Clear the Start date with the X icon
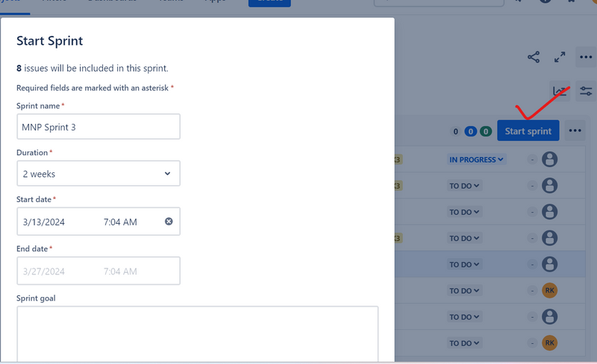 coord(169,222)
